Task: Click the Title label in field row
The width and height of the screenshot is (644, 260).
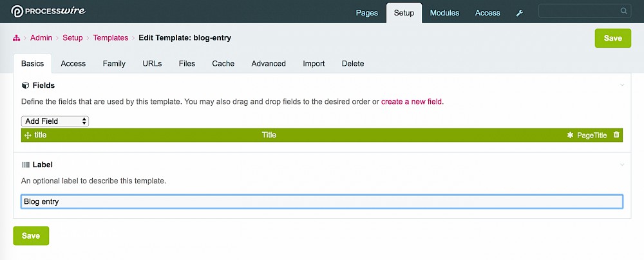Action: click(x=269, y=135)
